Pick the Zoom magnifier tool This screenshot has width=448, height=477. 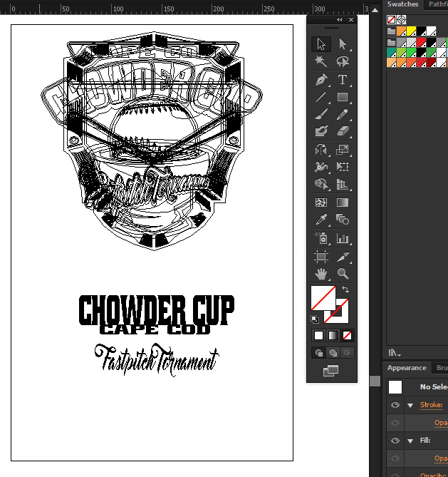(343, 274)
